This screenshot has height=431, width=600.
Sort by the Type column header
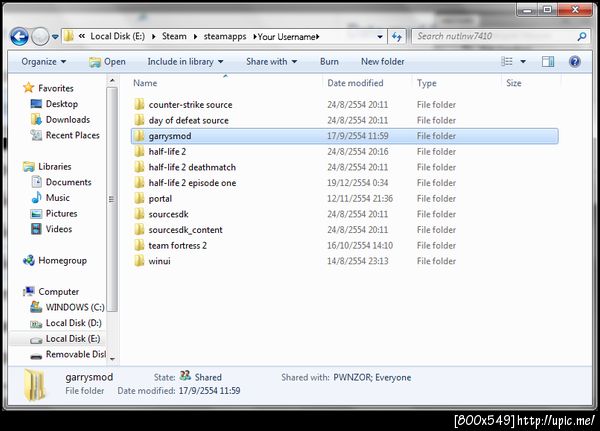tap(427, 83)
